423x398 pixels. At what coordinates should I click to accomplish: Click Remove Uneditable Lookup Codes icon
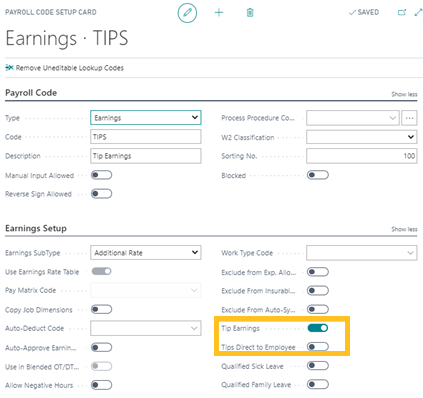pyautogui.click(x=9, y=68)
